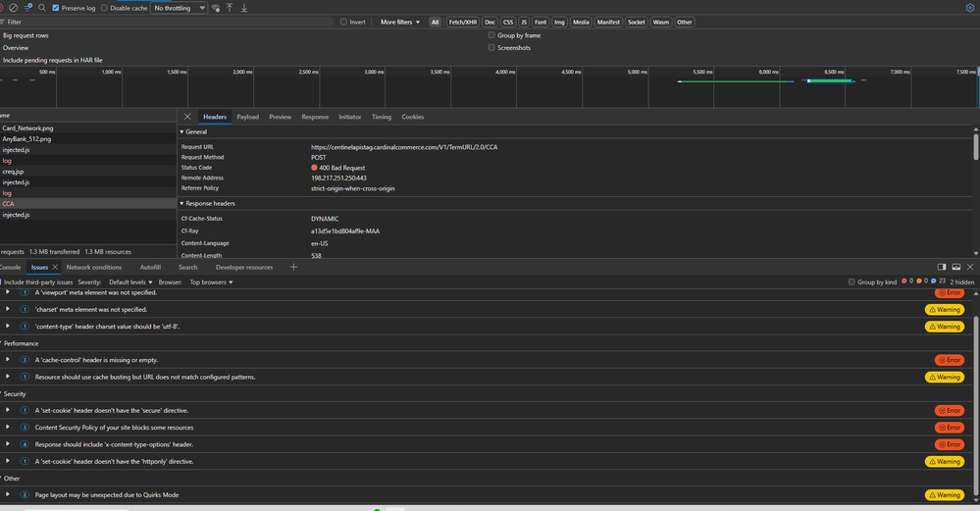Click the clear network log icon

pyautogui.click(x=13, y=8)
